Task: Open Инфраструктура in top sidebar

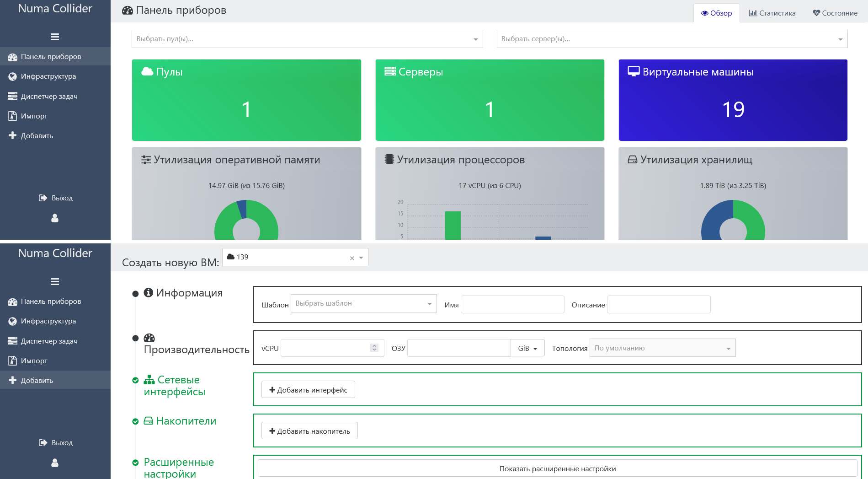Action: tap(55, 76)
